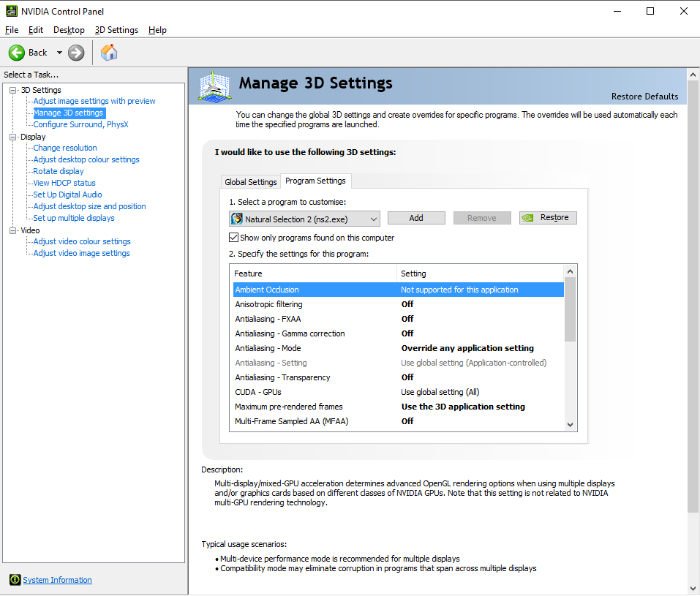This screenshot has height=596, width=700.
Task: Open the Desktop menu
Action: (x=69, y=30)
